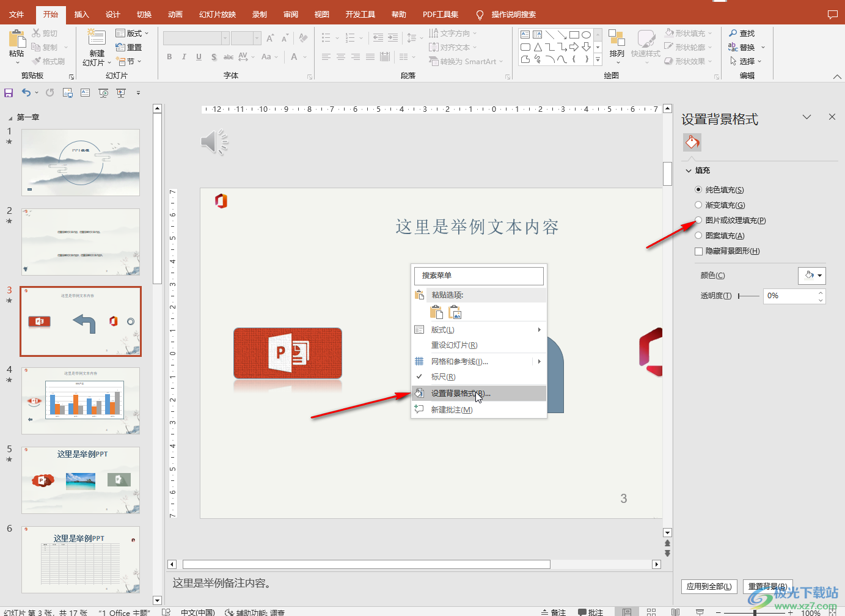
Task: Open 版式 submenu in context menu
Action: [479, 329]
